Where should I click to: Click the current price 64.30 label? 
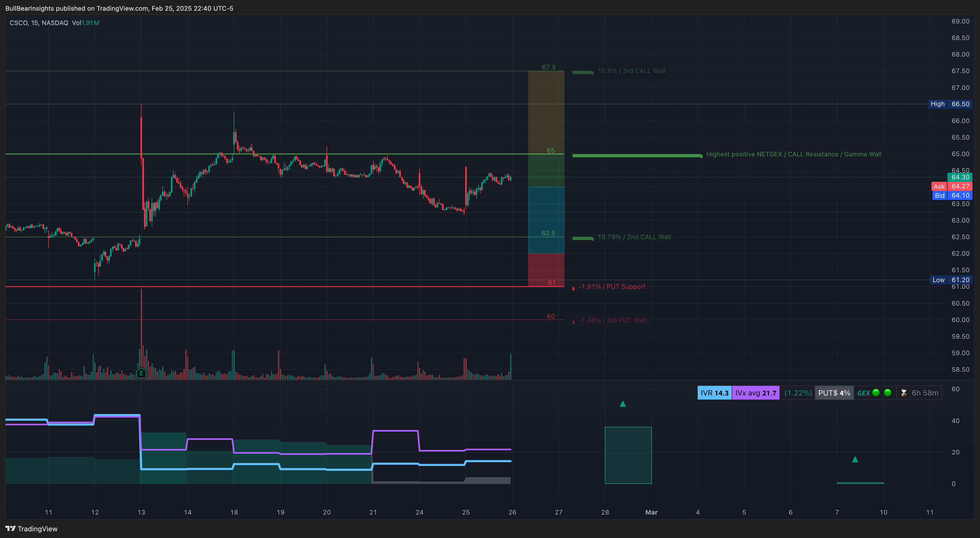point(960,177)
